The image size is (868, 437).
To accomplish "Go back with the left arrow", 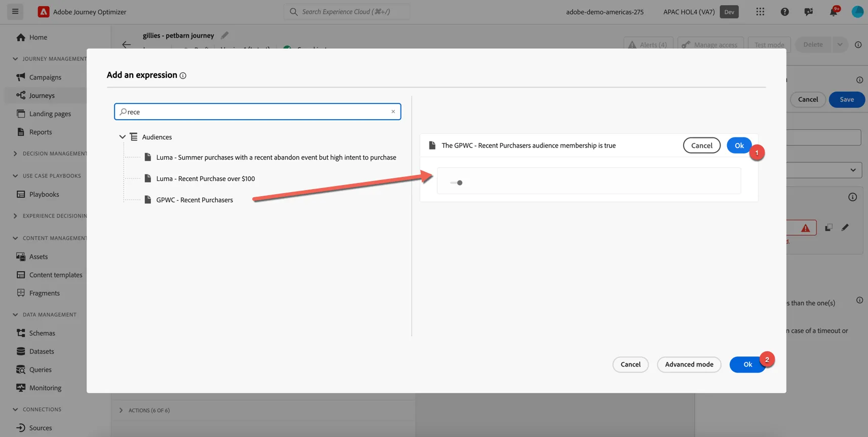I will point(126,44).
